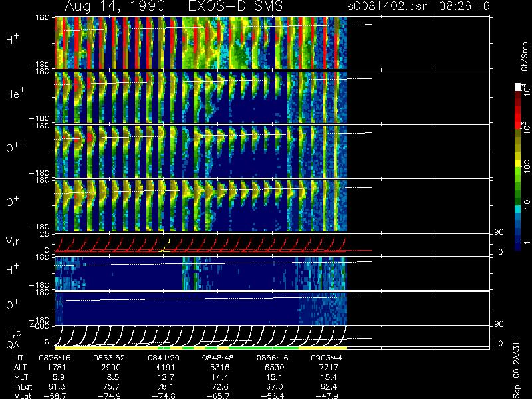Click the 10^4 tick label on color scale
This screenshot has width=532, height=399.
pos(526,90)
